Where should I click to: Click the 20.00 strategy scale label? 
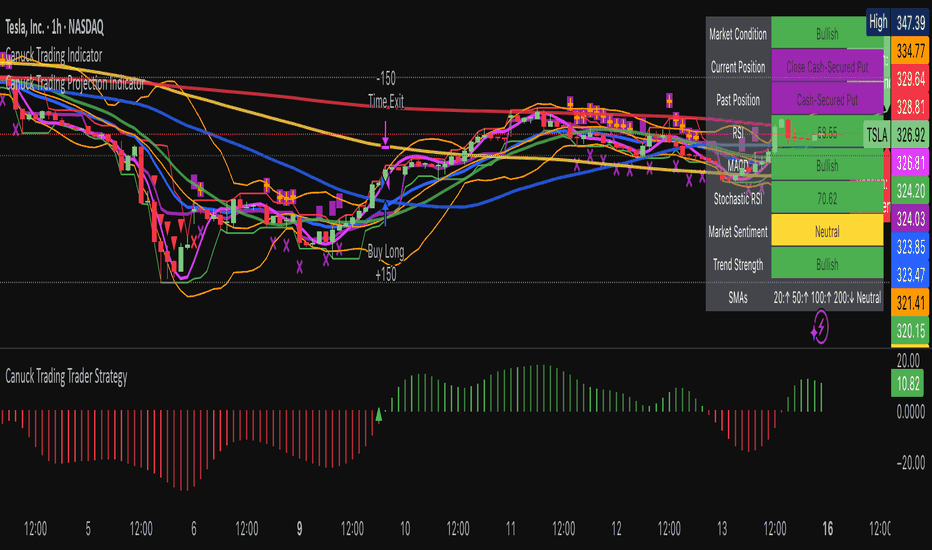[x=908, y=360]
